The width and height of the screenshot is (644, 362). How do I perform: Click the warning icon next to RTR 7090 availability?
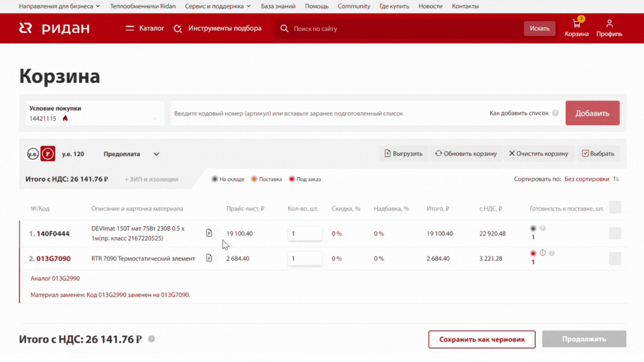click(x=543, y=253)
